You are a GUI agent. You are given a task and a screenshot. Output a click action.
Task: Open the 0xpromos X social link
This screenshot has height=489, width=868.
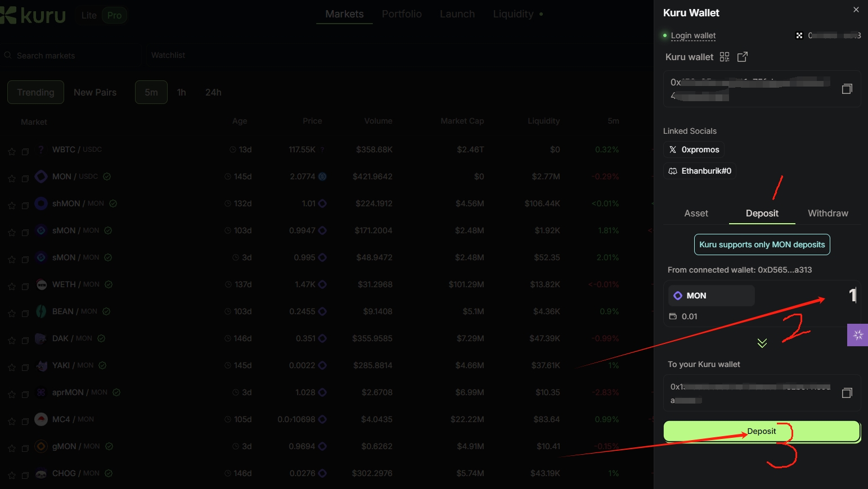coord(694,150)
